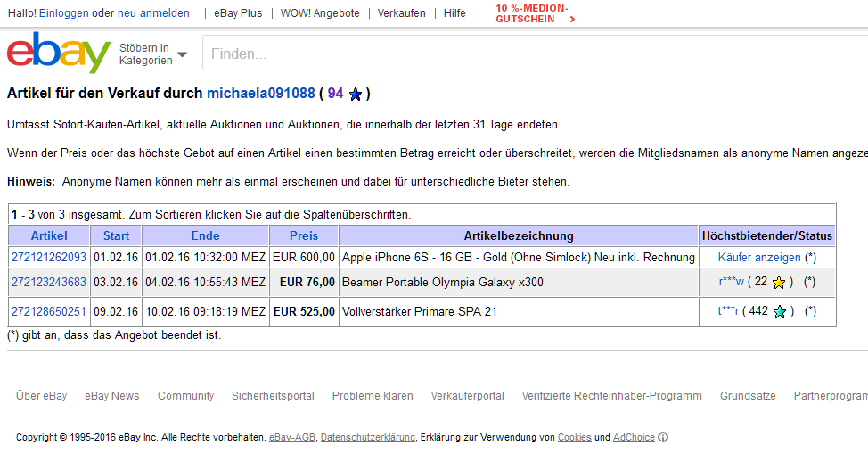Open eBay-AGB link
This screenshot has width=868, height=470.
click(x=292, y=437)
